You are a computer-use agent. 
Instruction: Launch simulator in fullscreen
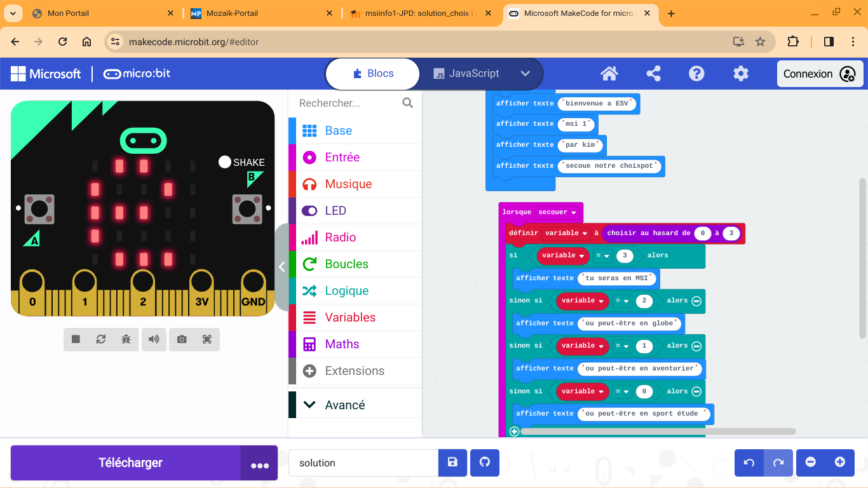pyautogui.click(x=207, y=339)
